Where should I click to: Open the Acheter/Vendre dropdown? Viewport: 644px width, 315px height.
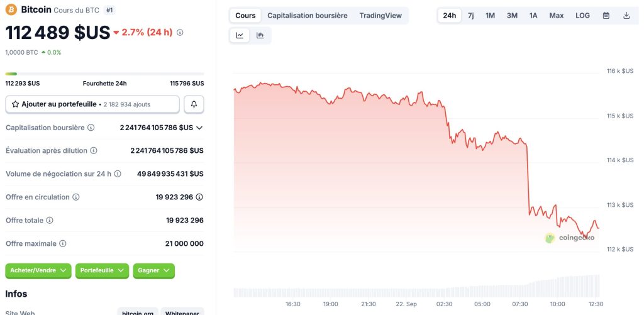(38, 270)
